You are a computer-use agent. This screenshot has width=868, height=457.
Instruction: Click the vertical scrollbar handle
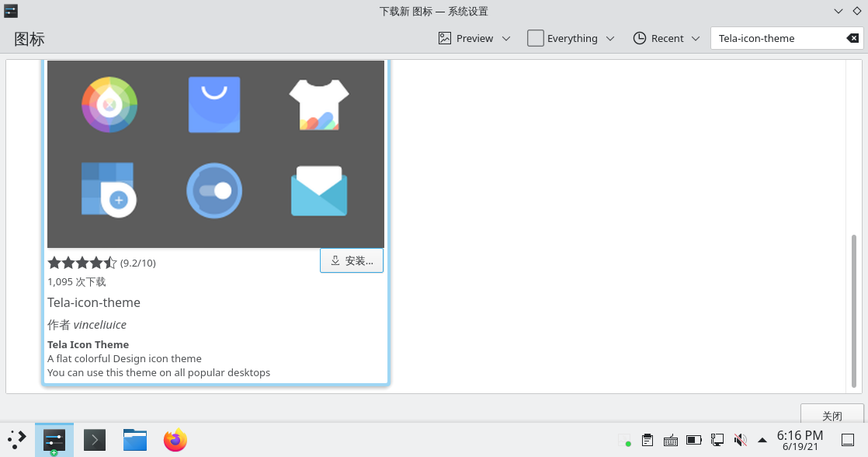click(854, 311)
